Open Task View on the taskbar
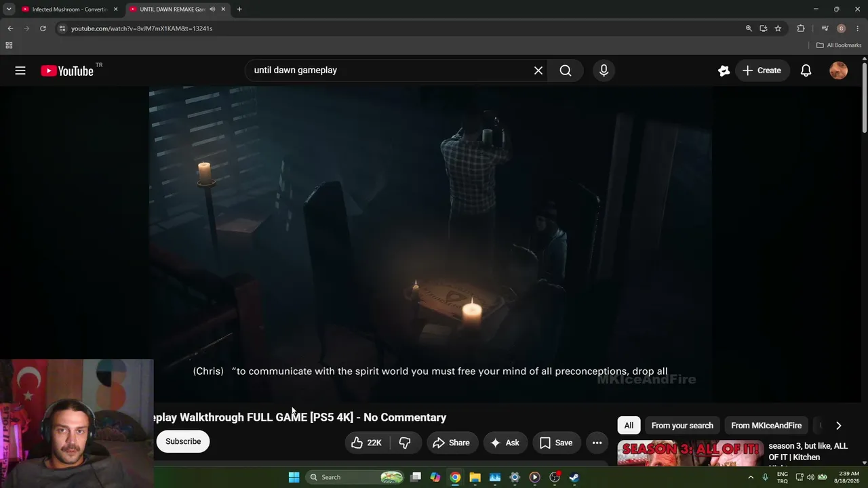Viewport: 868px width, 488px height. 416,477
